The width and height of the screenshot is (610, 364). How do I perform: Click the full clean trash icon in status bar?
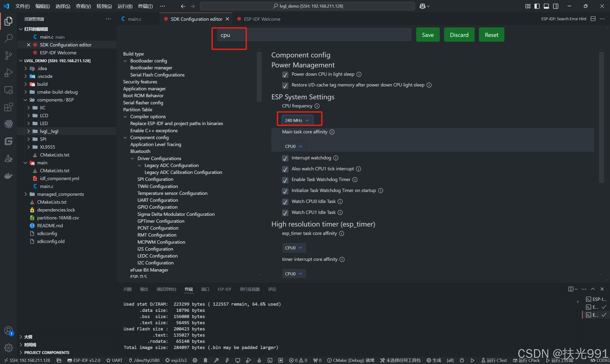coord(205,360)
